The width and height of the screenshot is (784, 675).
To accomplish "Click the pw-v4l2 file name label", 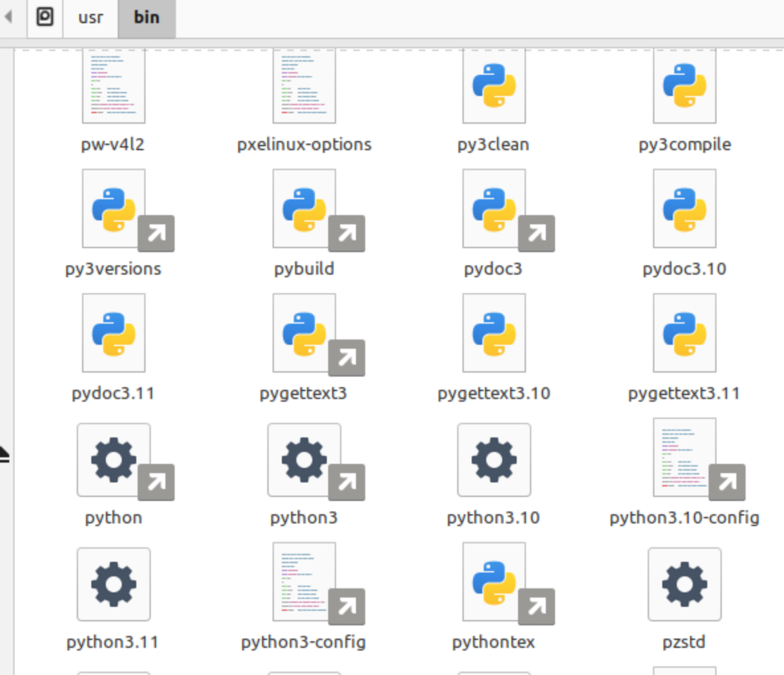I will 113,144.
